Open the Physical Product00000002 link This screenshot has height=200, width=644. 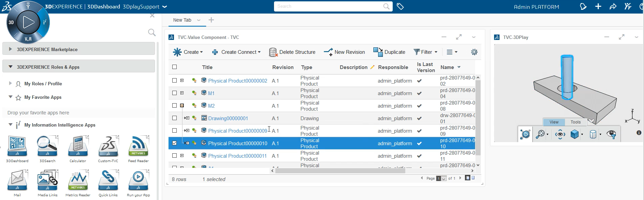click(237, 81)
